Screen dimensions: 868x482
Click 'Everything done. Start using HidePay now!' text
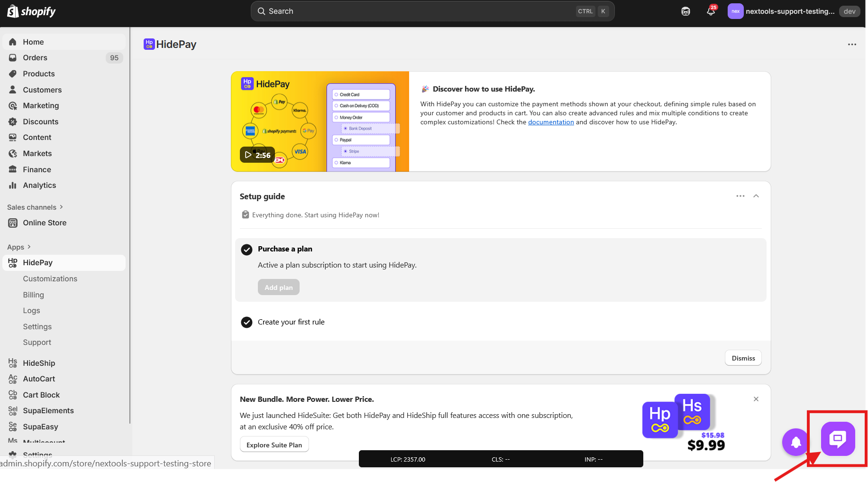pos(316,215)
